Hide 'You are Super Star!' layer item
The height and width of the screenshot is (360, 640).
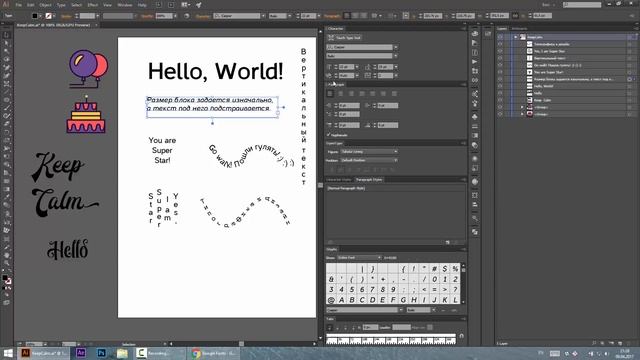point(500,72)
